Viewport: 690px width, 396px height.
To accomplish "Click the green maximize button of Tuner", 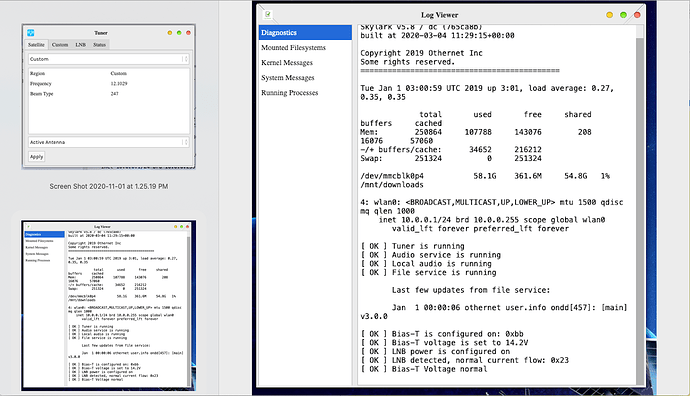I will (179, 33).
